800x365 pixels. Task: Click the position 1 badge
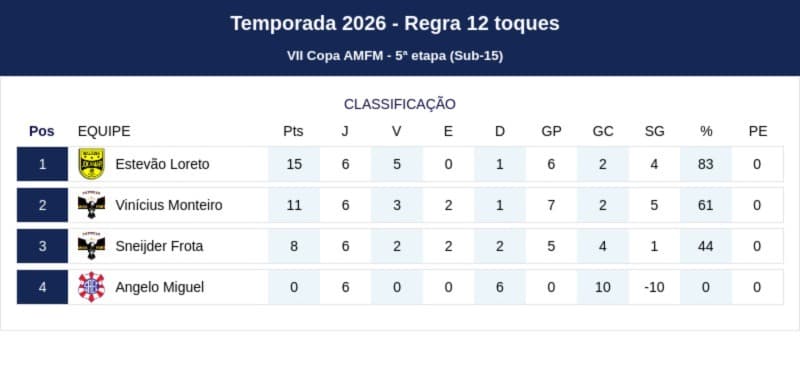[x=42, y=164]
